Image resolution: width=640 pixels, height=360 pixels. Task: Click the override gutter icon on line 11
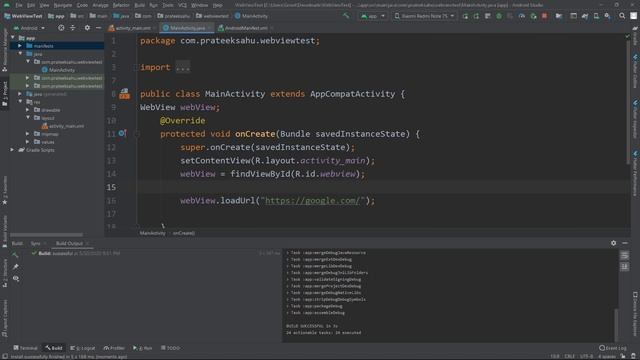(x=122, y=133)
